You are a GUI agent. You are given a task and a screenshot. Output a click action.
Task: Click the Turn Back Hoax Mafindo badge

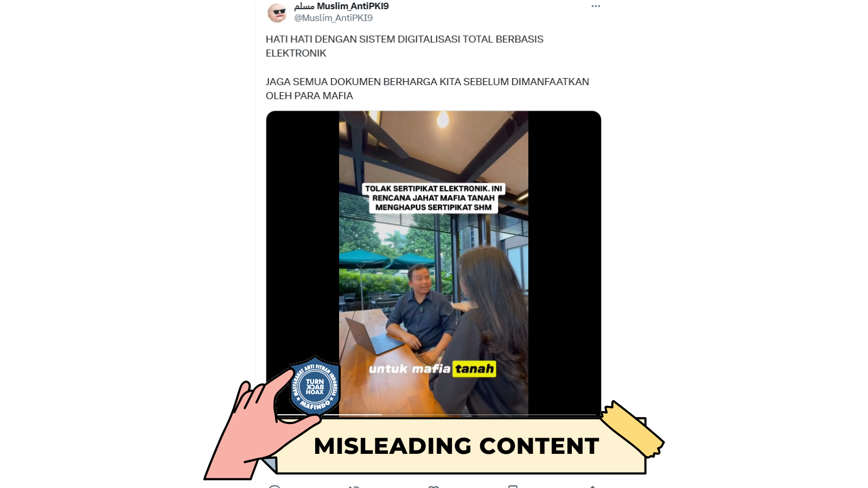tap(315, 386)
